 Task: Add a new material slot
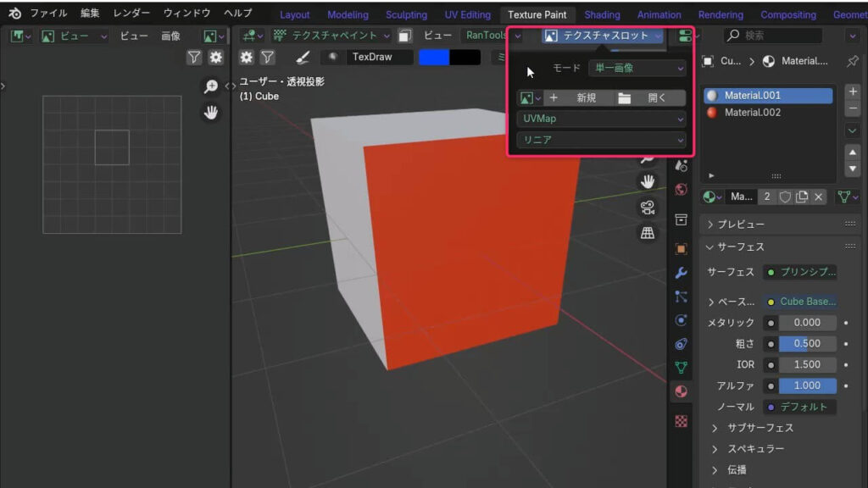coord(853,91)
